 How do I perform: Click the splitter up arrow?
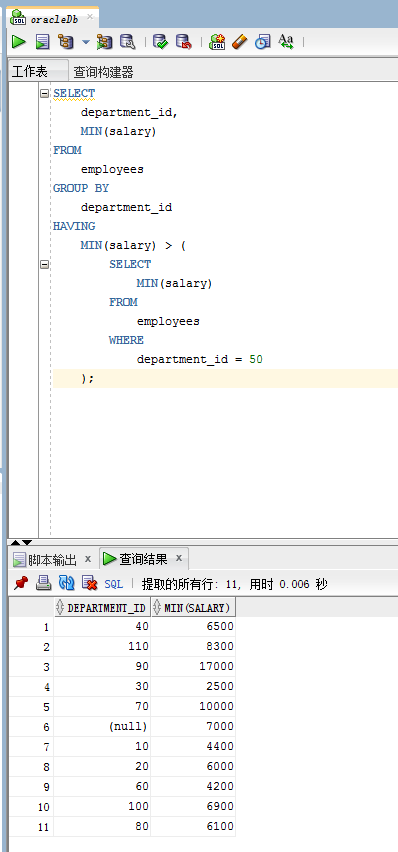pyautogui.click(x=15, y=542)
